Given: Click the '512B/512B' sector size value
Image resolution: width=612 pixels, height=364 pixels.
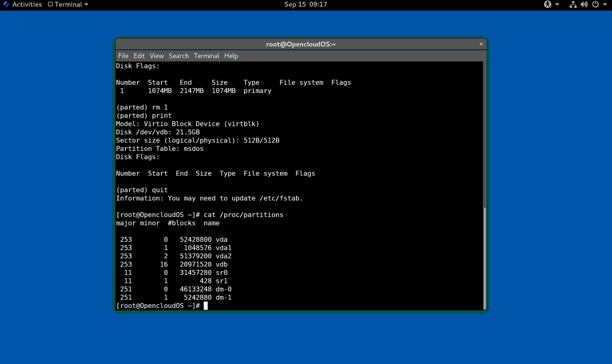Looking at the screenshot, I should [x=261, y=140].
